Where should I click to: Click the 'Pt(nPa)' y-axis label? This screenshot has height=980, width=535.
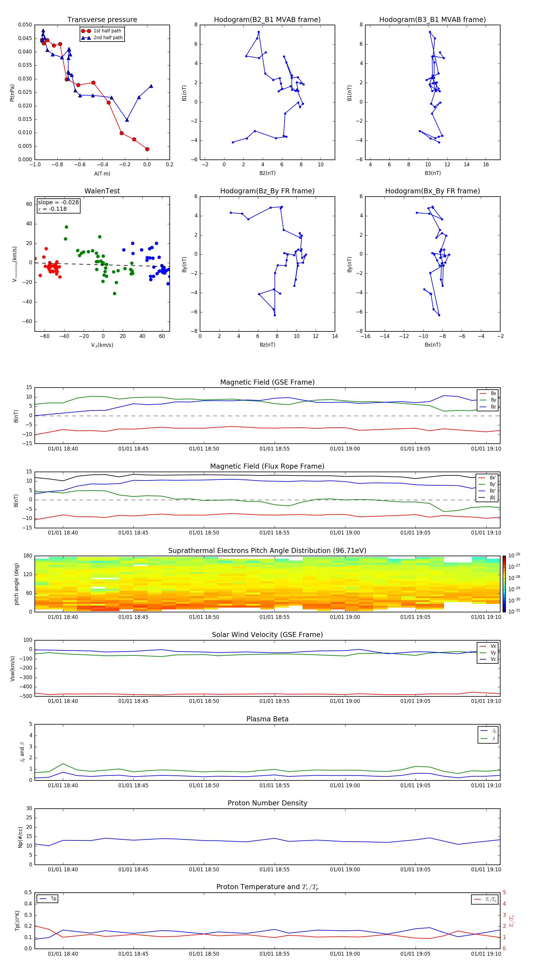[x=12, y=92]
